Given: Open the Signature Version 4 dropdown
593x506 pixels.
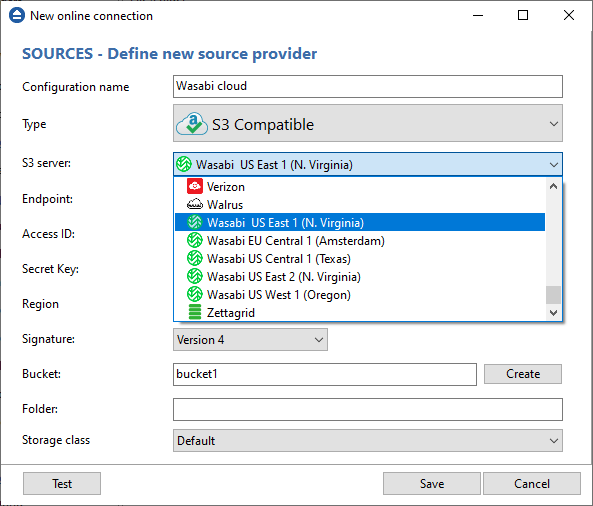Looking at the screenshot, I should pos(250,340).
